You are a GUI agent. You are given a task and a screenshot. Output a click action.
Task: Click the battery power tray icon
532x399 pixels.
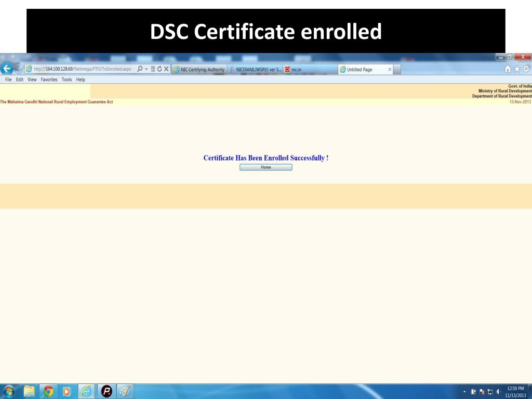[x=473, y=392]
